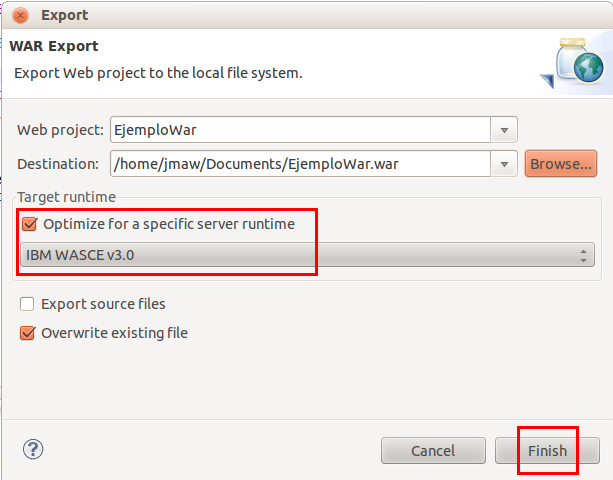The image size is (613, 480).
Task: Click the 'Destination:' label
Action: click(58, 164)
